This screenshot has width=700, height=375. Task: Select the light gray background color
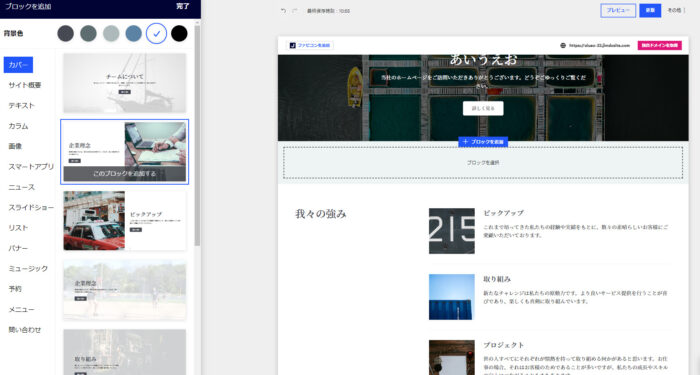[111, 33]
